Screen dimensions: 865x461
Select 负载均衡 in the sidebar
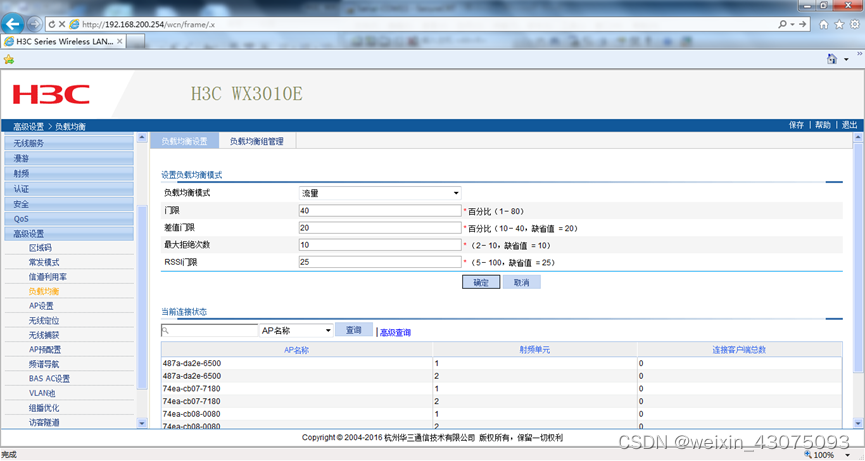44,291
